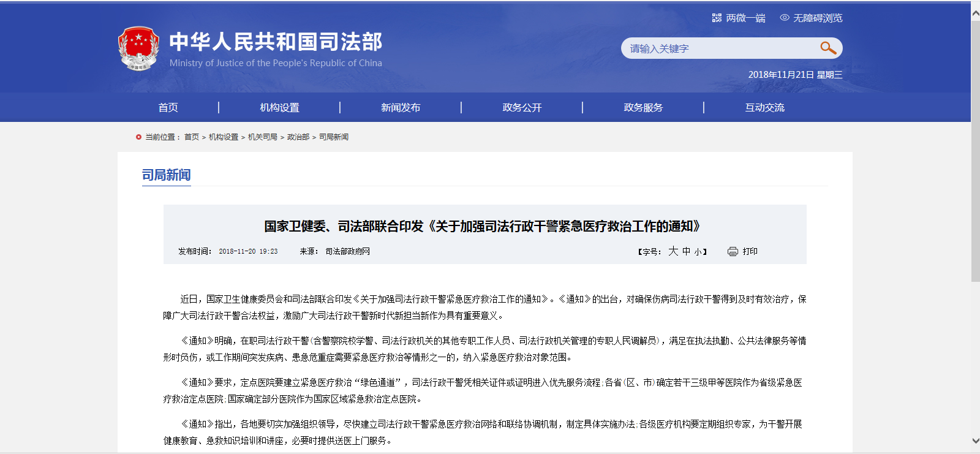980x454 pixels.
Task: Click the 打印 print link
Action: pos(750,251)
